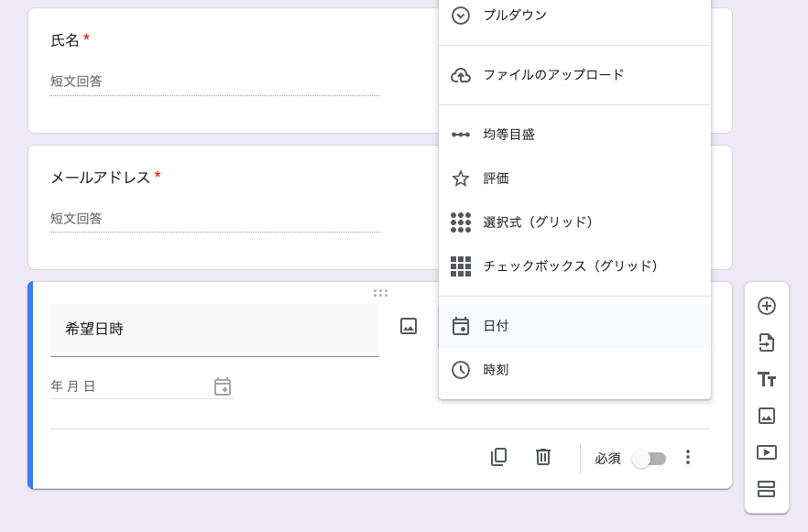This screenshot has height=532, width=808.
Task: Click the import questions icon
Action: tap(767, 342)
